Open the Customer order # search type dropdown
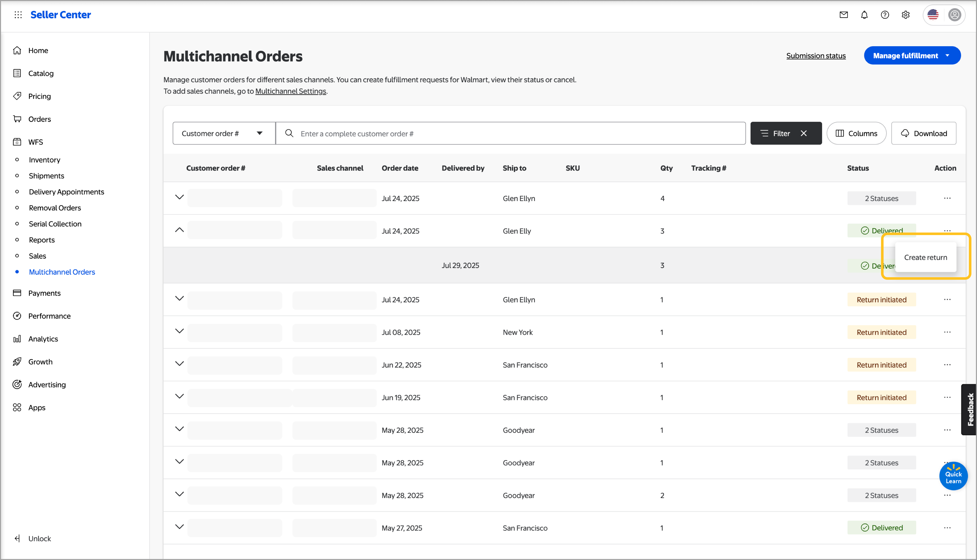This screenshot has width=977, height=560. (224, 133)
